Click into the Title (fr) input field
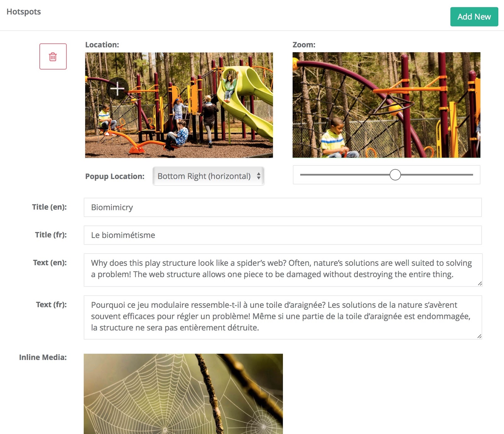This screenshot has width=504, height=434. point(283,235)
